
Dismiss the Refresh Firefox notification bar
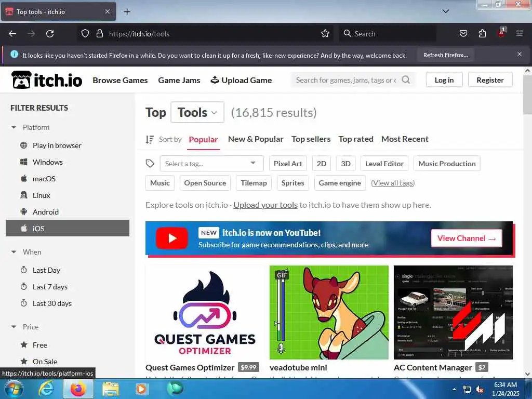(520, 54)
